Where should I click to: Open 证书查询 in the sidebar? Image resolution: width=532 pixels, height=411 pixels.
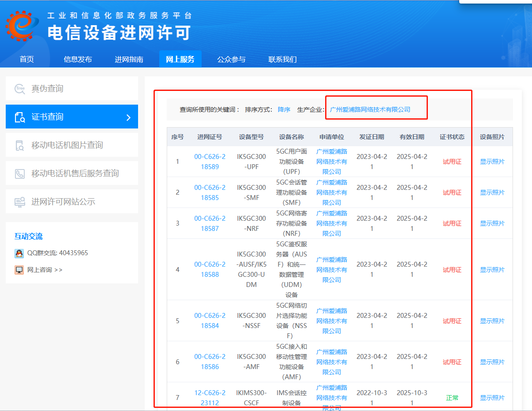coord(72,117)
